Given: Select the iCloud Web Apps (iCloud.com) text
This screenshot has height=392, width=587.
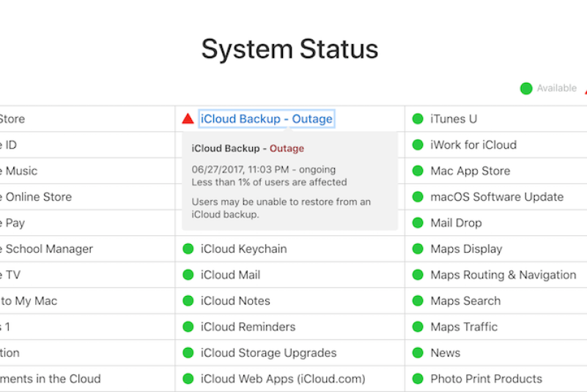Looking at the screenshot, I should (283, 379).
